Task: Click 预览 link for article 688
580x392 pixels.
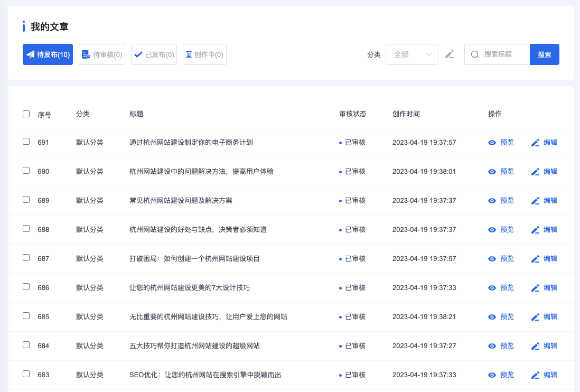Action: click(x=507, y=230)
